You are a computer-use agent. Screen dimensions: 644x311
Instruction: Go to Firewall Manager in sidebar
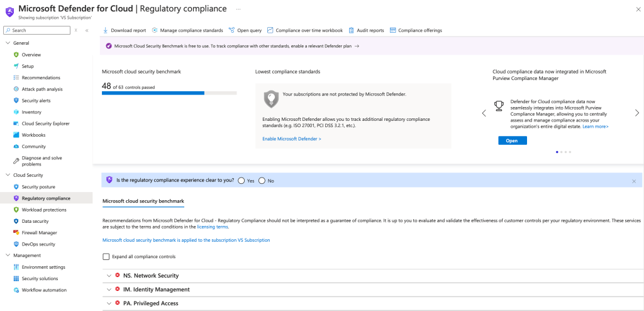[40, 232]
